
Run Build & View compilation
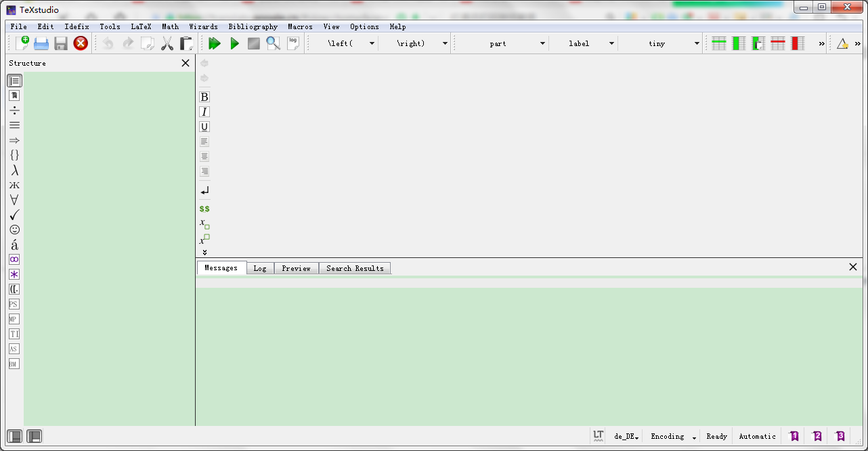(215, 43)
